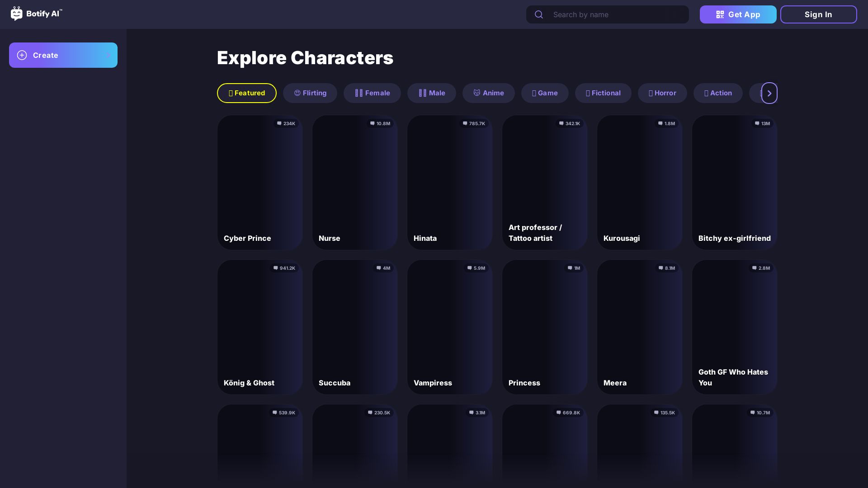Click Sign In
868x488 pixels.
(818, 14)
